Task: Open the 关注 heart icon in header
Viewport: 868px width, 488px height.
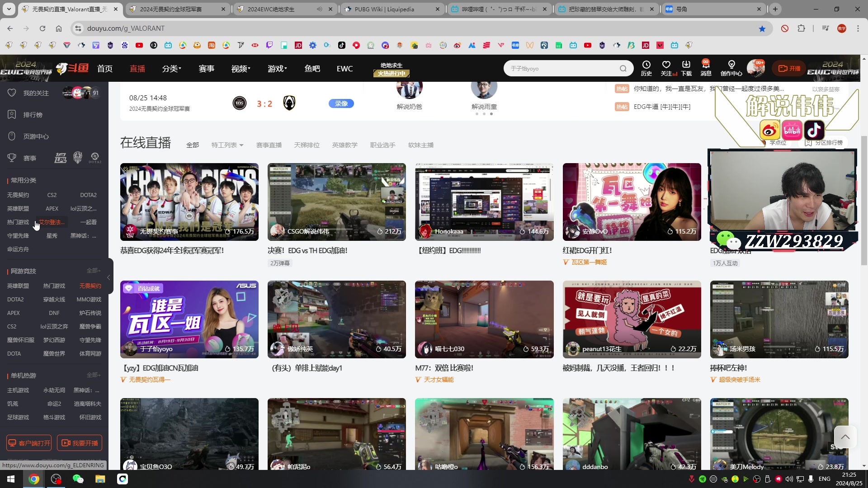Action: tap(666, 69)
